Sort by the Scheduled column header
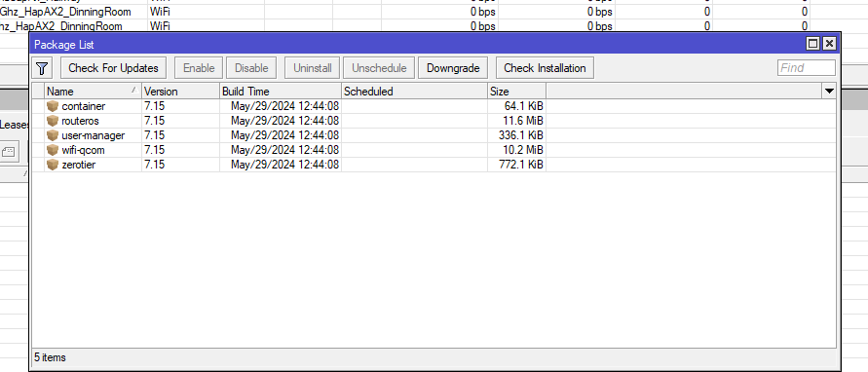Screen dimensions: 868x372 pos(414,92)
